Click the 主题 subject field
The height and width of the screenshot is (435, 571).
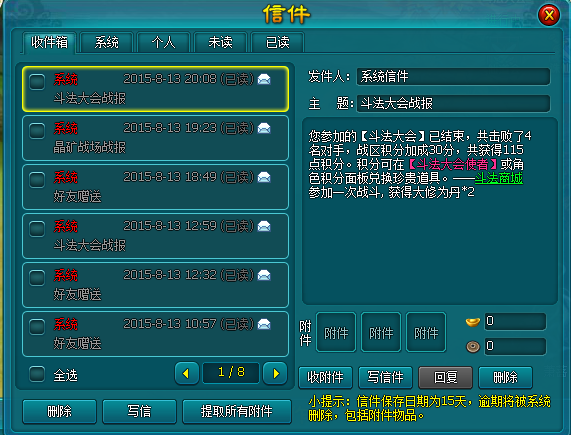click(x=453, y=104)
